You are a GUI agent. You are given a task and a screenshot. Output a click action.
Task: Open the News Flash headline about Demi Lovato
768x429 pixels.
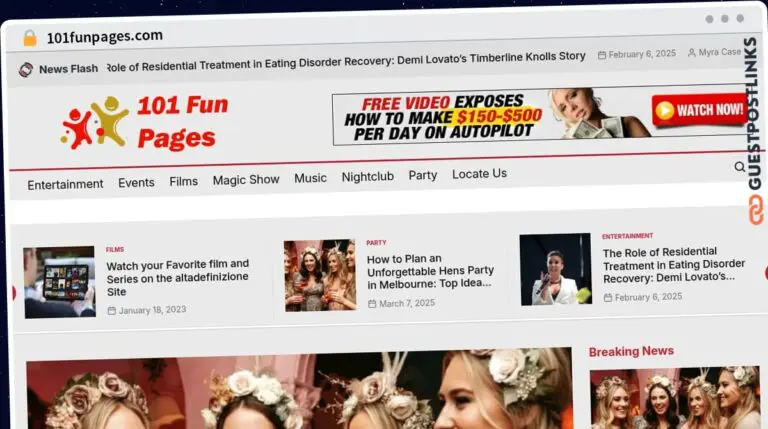[346, 61]
